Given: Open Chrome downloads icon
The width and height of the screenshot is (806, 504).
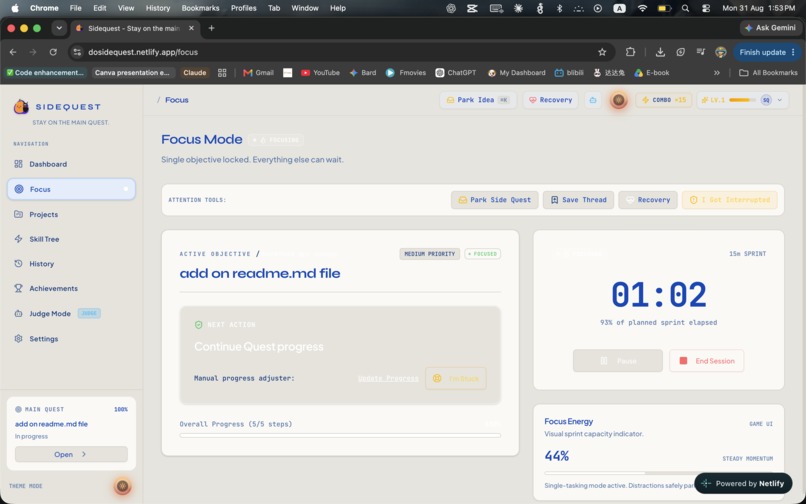Looking at the screenshot, I should tap(660, 52).
